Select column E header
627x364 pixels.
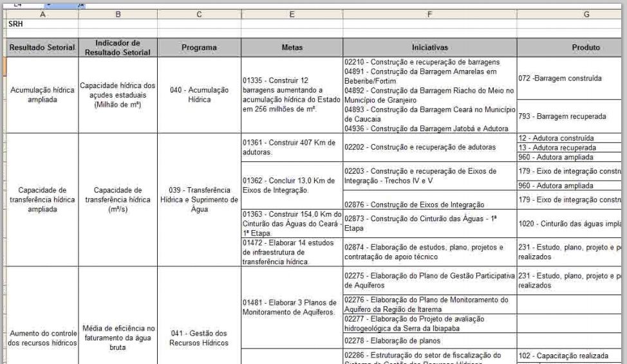tap(291, 13)
